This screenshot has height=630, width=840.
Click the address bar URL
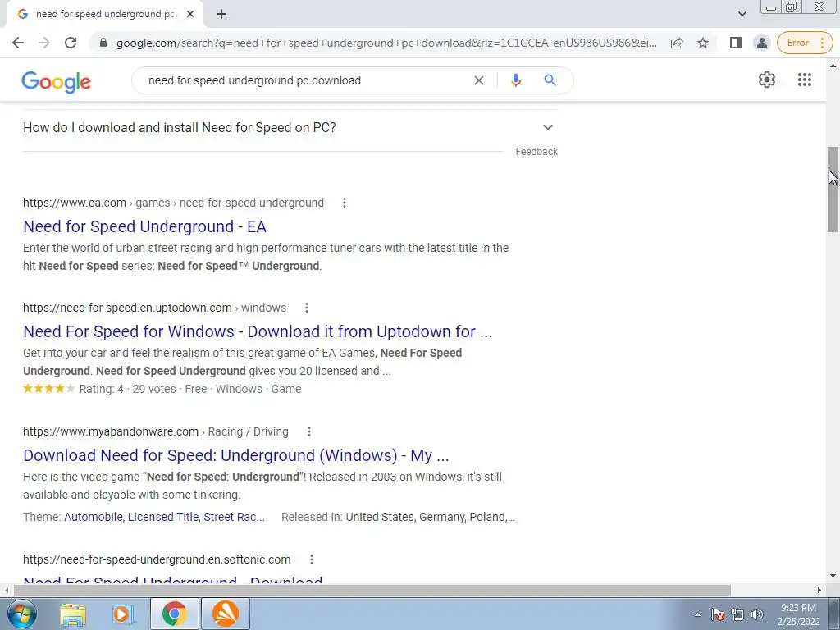[x=386, y=43]
